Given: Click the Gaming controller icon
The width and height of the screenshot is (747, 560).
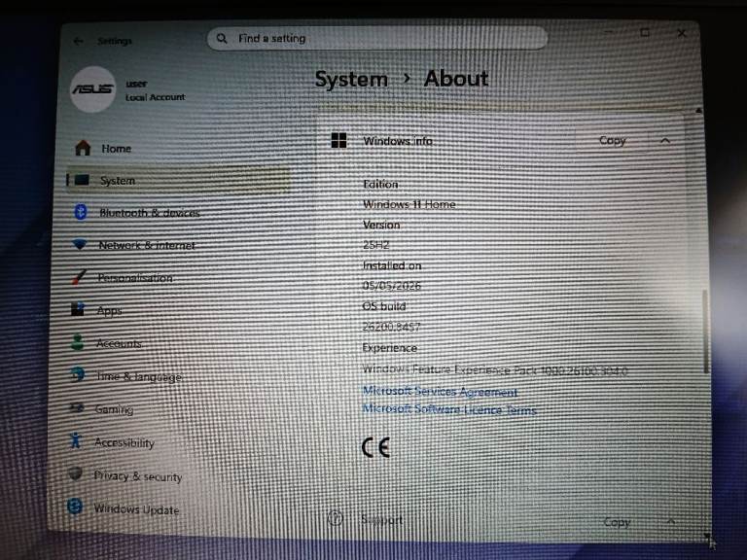Looking at the screenshot, I should pyautogui.click(x=76, y=407).
